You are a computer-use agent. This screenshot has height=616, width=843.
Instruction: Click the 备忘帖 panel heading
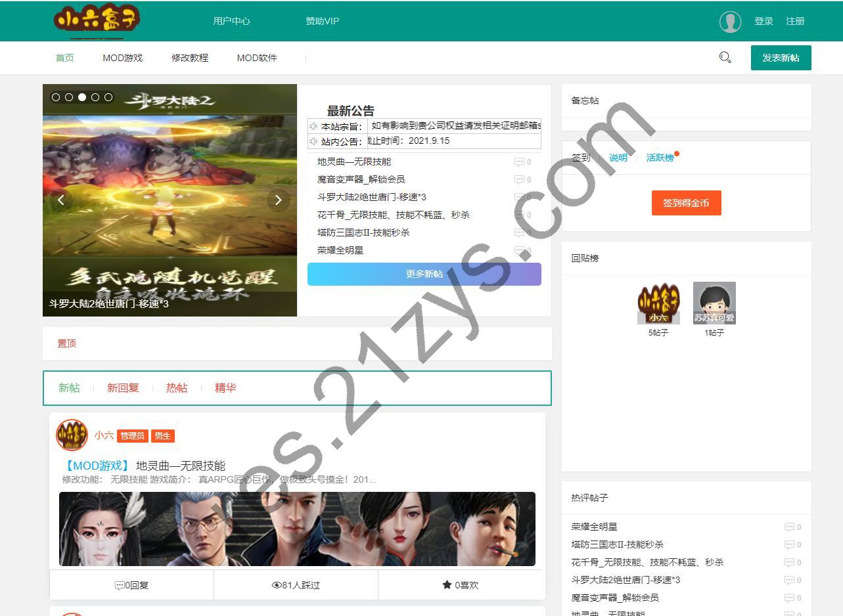(x=585, y=100)
